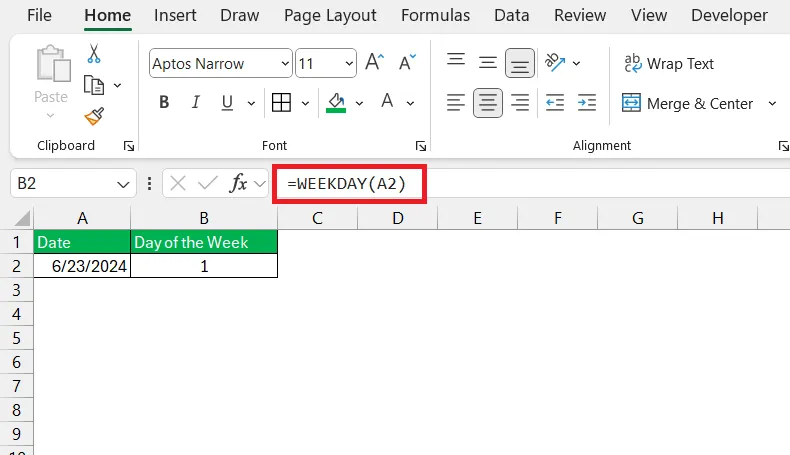The height and width of the screenshot is (455, 790).
Task: Click the Middle Align icon
Action: 487,62
